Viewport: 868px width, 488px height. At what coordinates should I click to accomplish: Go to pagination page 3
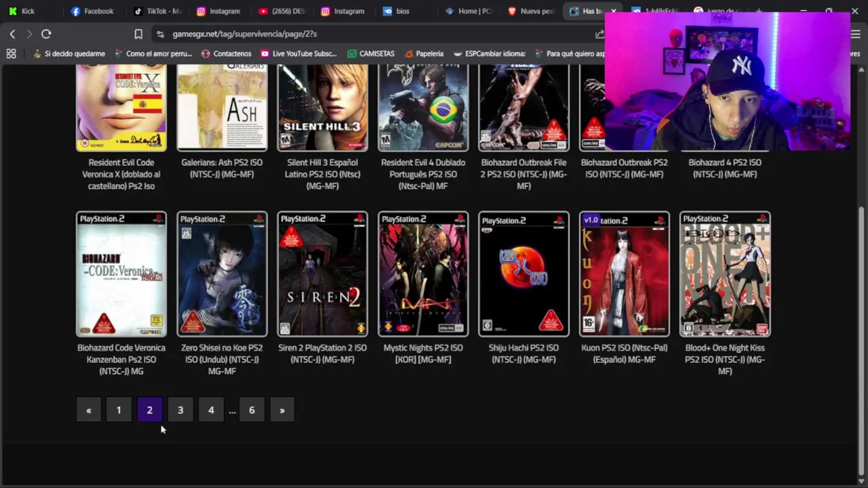[x=180, y=410]
